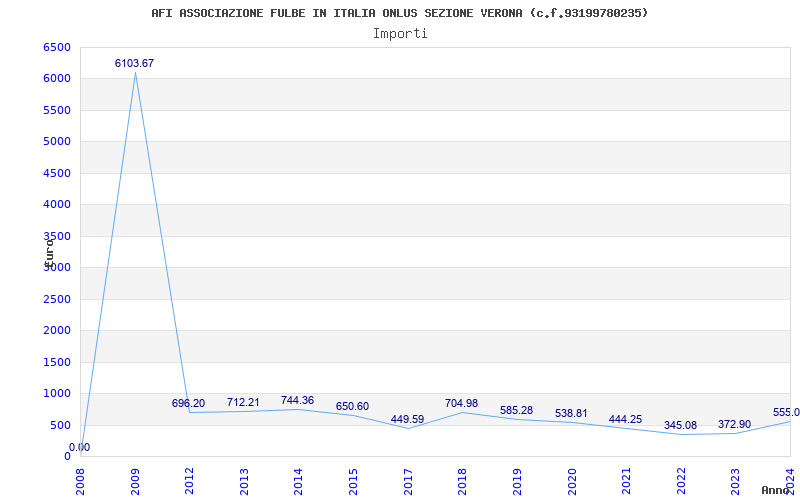Click the 2017 x-axis year label

pyautogui.click(x=408, y=482)
